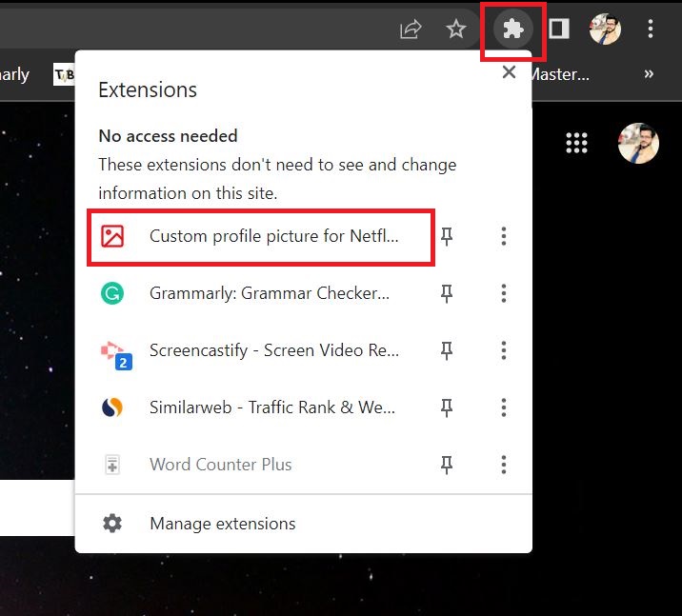Click the Similarweb orange-blue icon
Viewport: 682px width, 616px height.
click(112, 407)
